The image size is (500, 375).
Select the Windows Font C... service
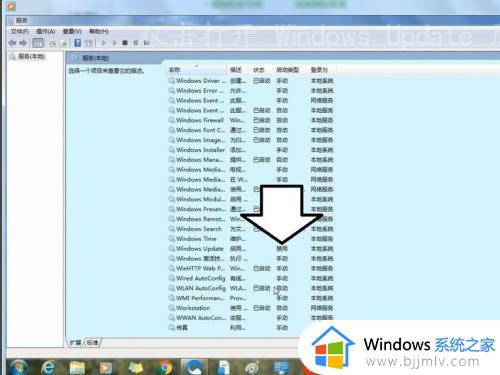coord(251,130)
